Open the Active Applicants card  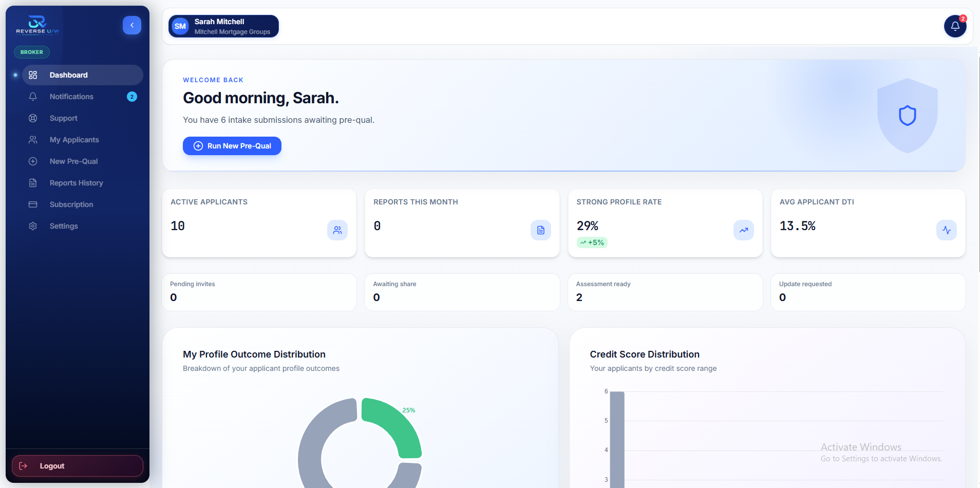tap(259, 223)
